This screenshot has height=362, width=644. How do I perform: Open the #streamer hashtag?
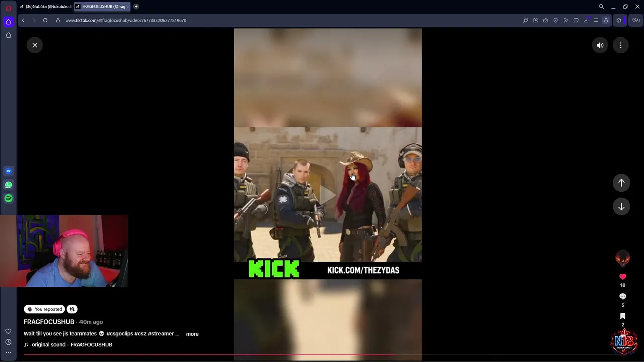tap(160, 334)
